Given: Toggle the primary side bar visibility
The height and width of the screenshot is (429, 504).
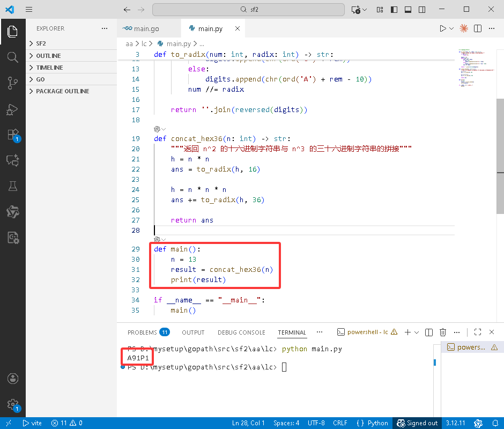Looking at the screenshot, I should pos(394,10).
